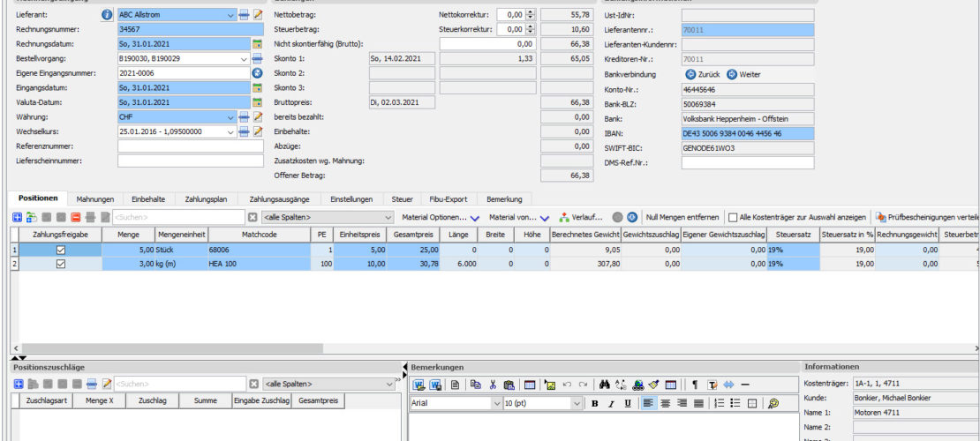This screenshot has width=980, height=441.
Task: Click the blue add-row icon in Positionen toolbar
Action: pos(18,217)
